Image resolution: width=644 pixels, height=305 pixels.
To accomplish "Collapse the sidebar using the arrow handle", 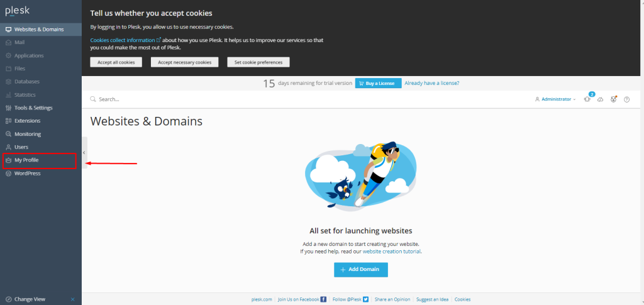I will pyautogui.click(x=84, y=153).
